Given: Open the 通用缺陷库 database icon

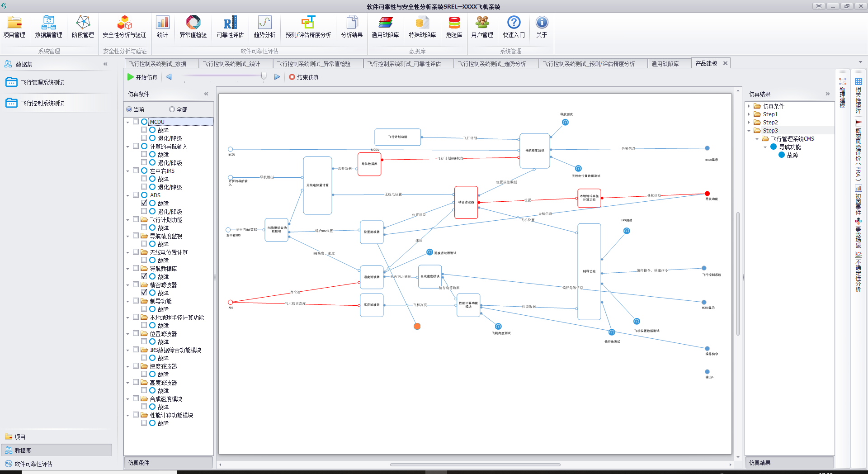Looking at the screenshot, I should click(385, 27).
